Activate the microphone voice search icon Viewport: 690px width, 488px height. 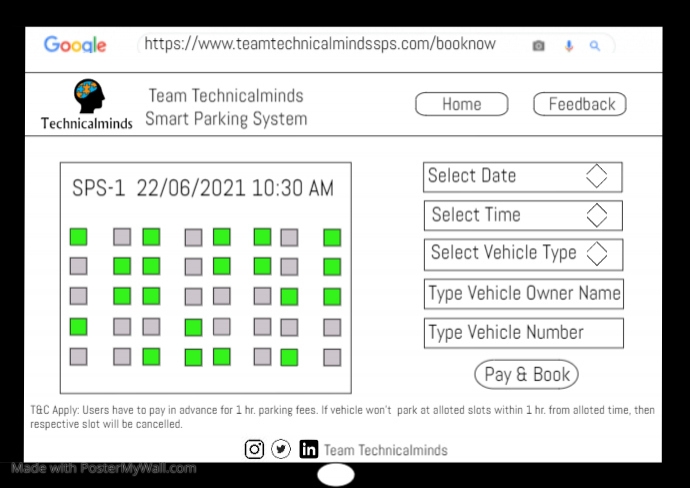(x=569, y=46)
